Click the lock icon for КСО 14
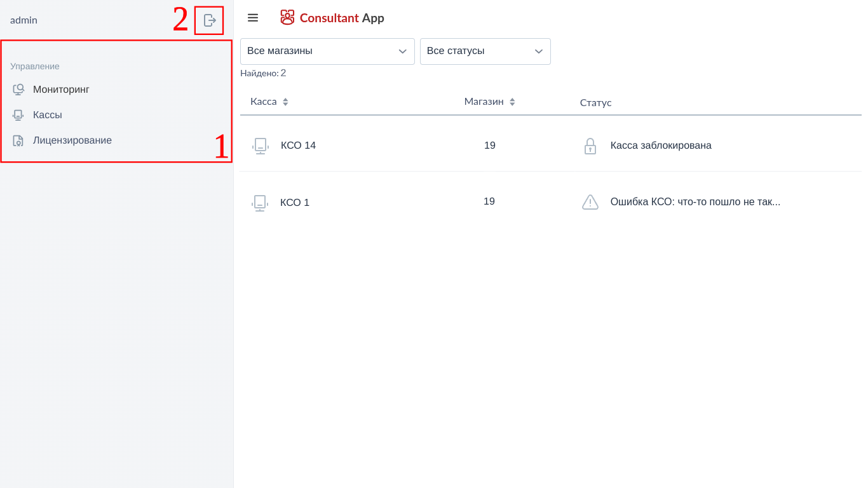This screenshot has width=868, height=488. pyautogui.click(x=590, y=146)
